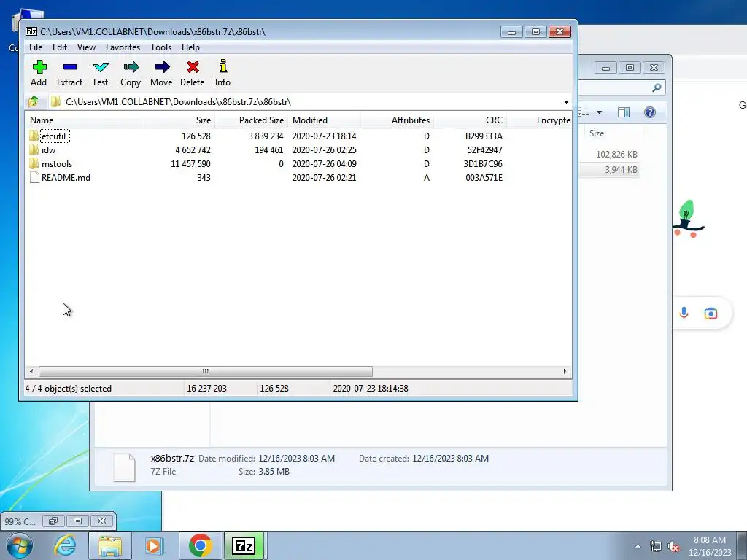747x560 pixels.
Task: Sort by Name column header
Action: pos(83,120)
